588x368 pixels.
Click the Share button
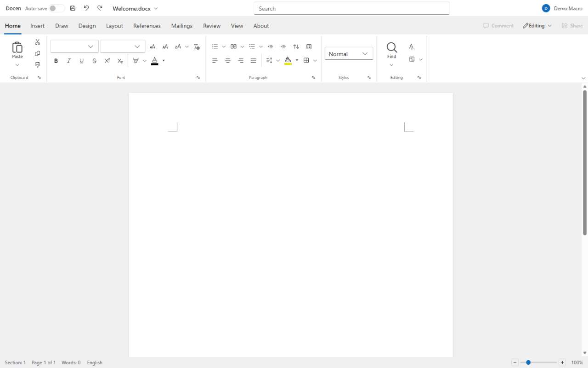(x=572, y=26)
